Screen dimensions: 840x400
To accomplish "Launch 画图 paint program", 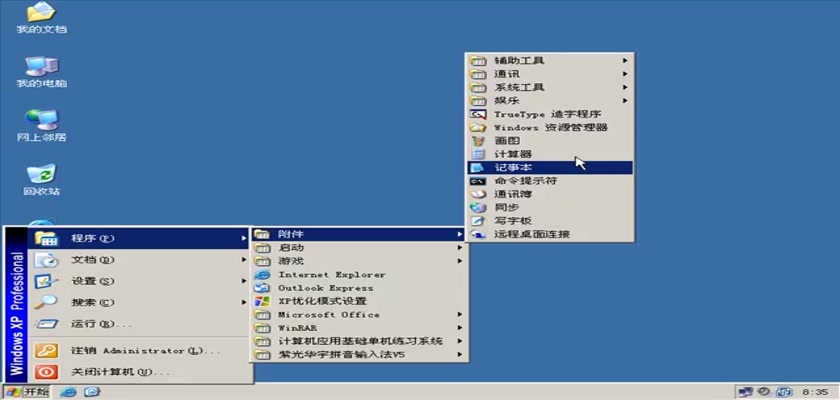I will 550,141.
